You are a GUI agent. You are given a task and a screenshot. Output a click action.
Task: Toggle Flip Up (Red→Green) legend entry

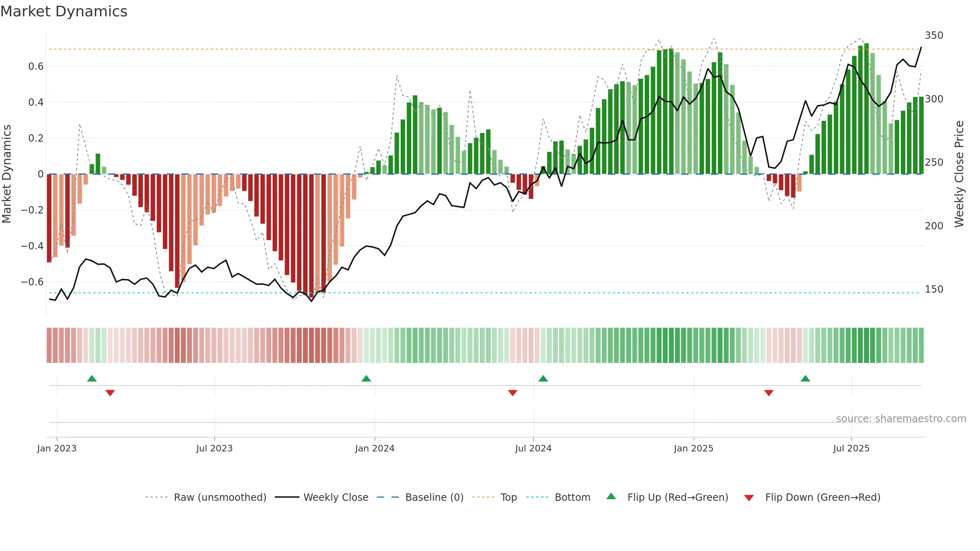click(667, 497)
